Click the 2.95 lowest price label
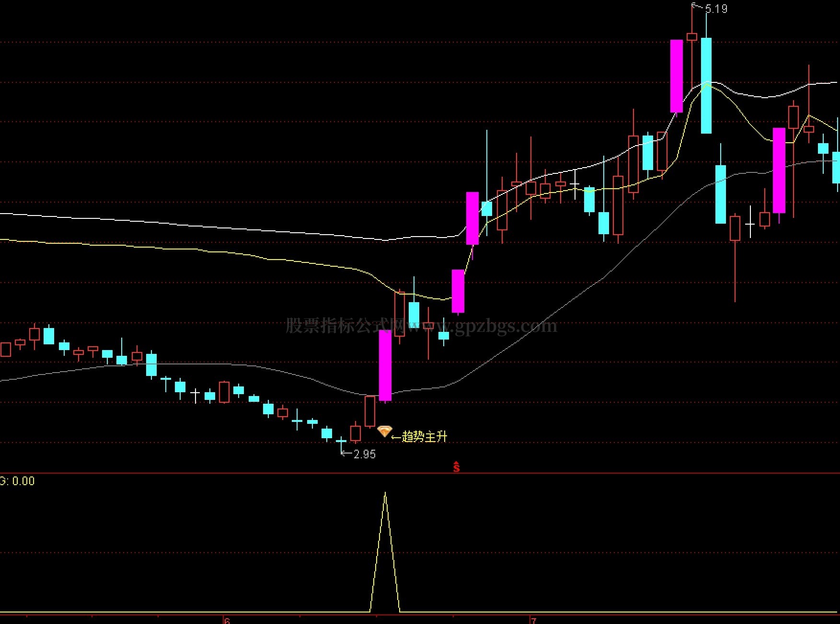The image size is (840, 624). click(x=365, y=454)
